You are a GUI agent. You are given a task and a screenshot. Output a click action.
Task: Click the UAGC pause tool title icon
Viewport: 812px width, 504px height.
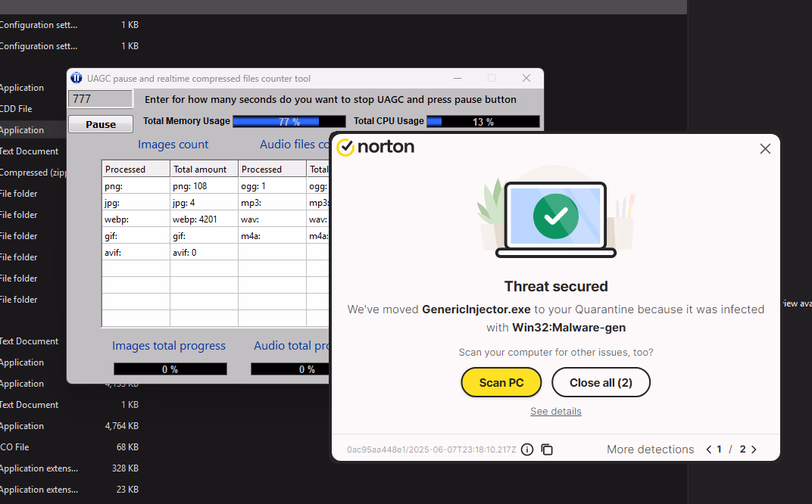(76, 78)
